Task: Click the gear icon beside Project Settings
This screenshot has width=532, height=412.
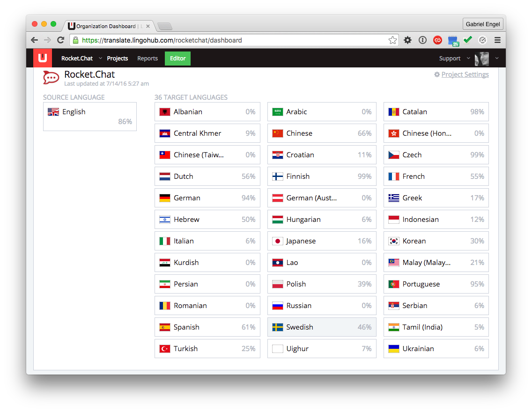Action: coord(437,74)
